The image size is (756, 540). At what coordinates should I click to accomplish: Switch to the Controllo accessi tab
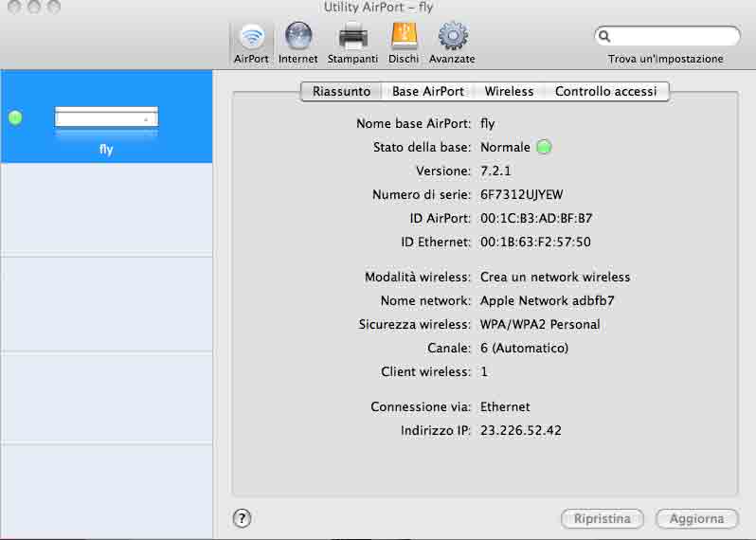(x=606, y=92)
